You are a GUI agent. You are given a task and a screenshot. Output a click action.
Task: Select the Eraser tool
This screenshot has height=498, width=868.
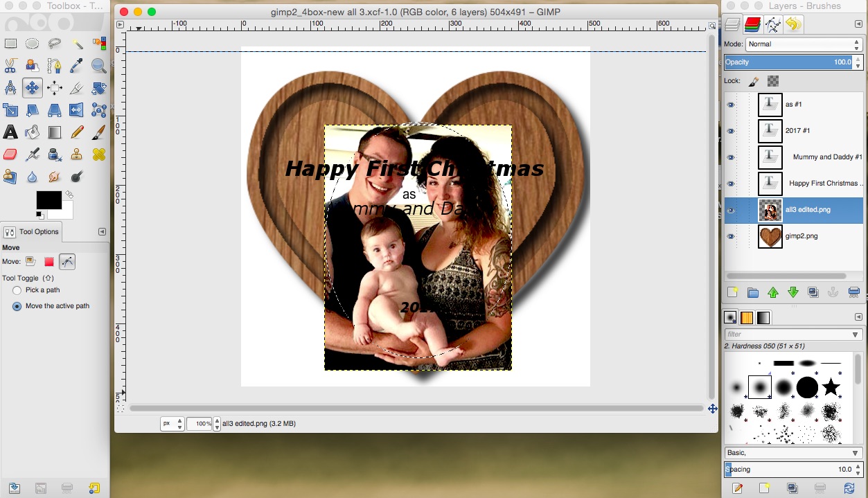coord(10,154)
